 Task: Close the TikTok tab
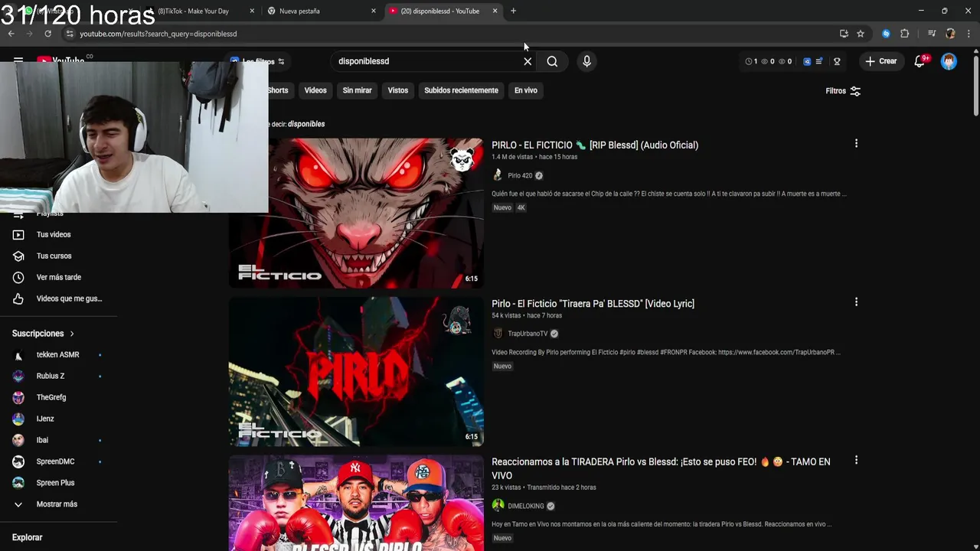coord(252,11)
